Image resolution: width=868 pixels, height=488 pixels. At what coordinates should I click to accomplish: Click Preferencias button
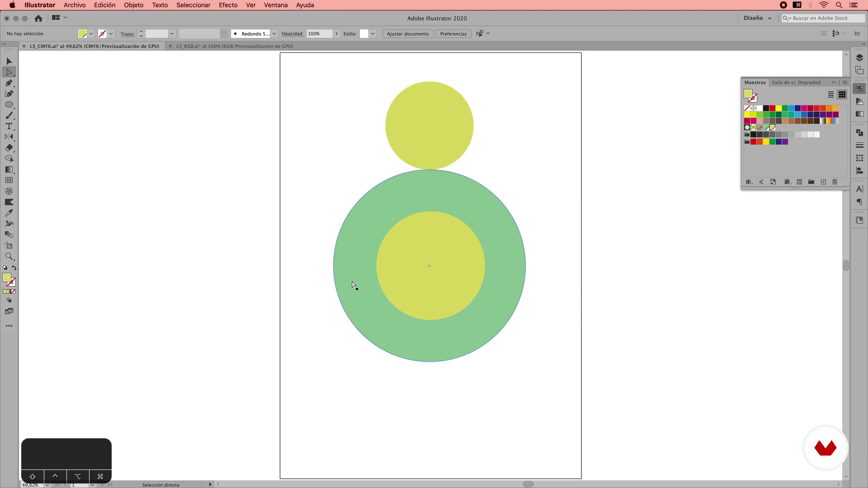tap(453, 34)
